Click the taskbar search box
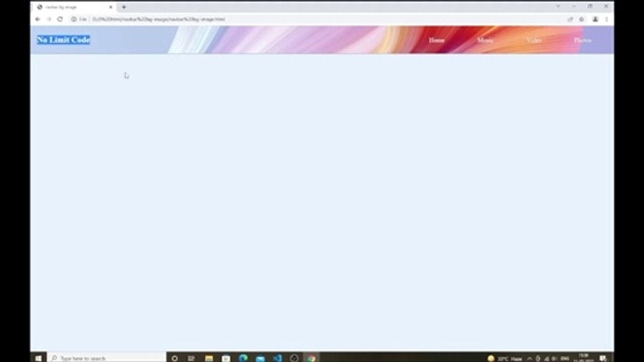 tap(107, 358)
